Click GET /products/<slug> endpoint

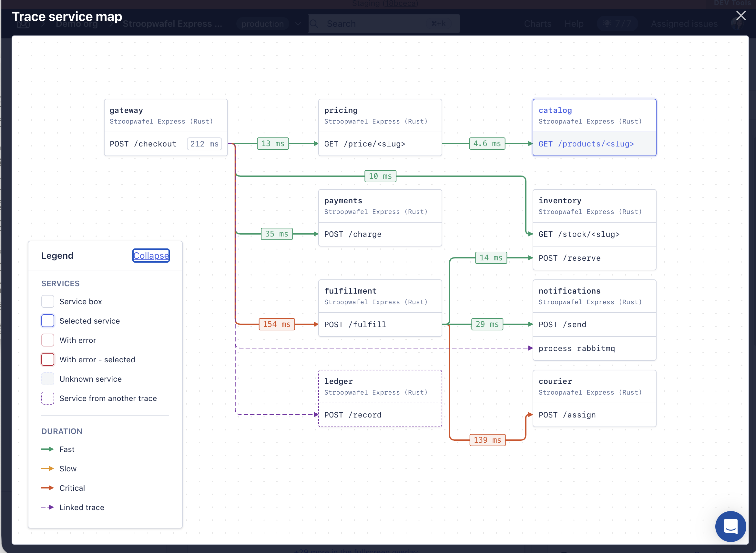point(594,144)
